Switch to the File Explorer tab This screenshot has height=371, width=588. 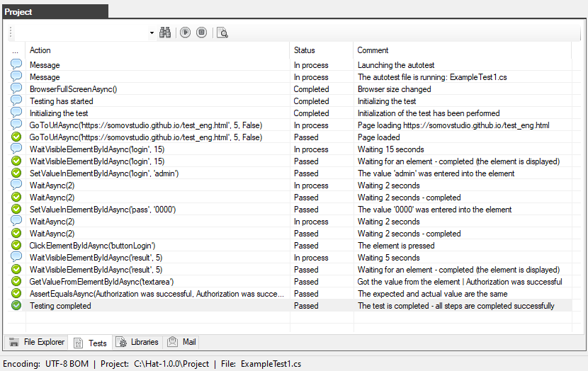tap(36, 343)
